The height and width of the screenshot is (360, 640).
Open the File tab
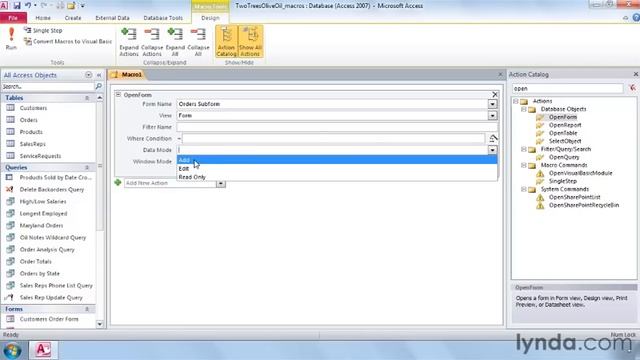click(x=13, y=18)
